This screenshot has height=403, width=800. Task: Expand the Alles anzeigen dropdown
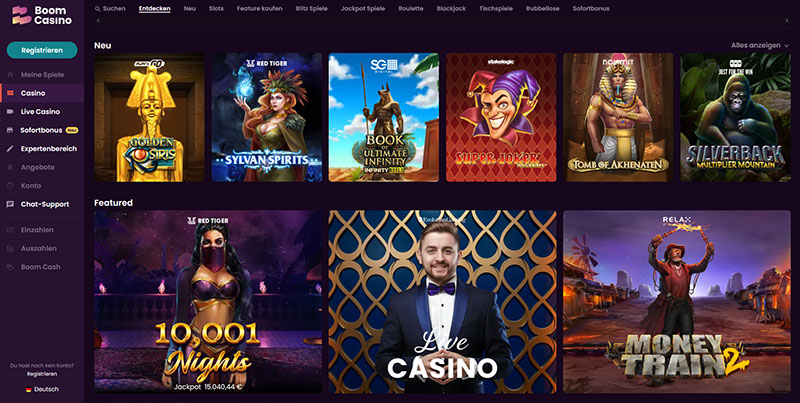click(760, 45)
